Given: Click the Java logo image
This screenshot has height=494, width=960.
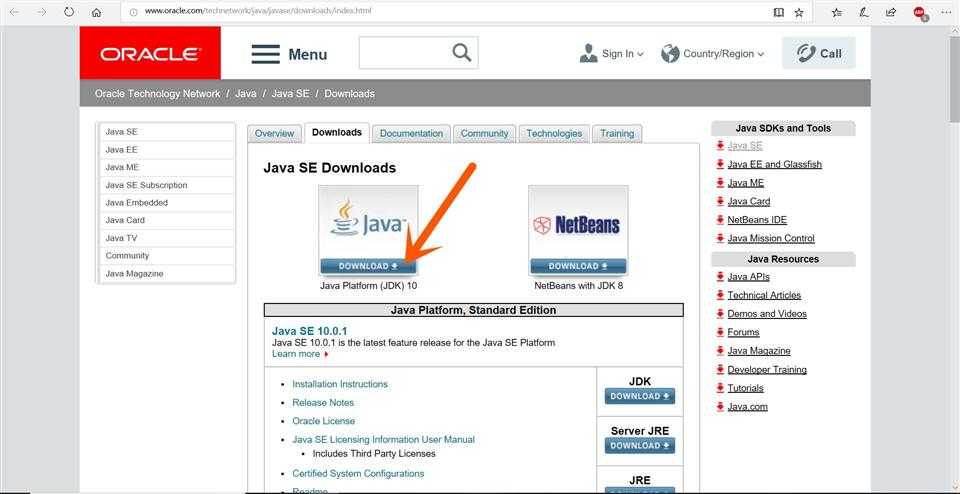Looking at the screenshot, I should [368, 222].
